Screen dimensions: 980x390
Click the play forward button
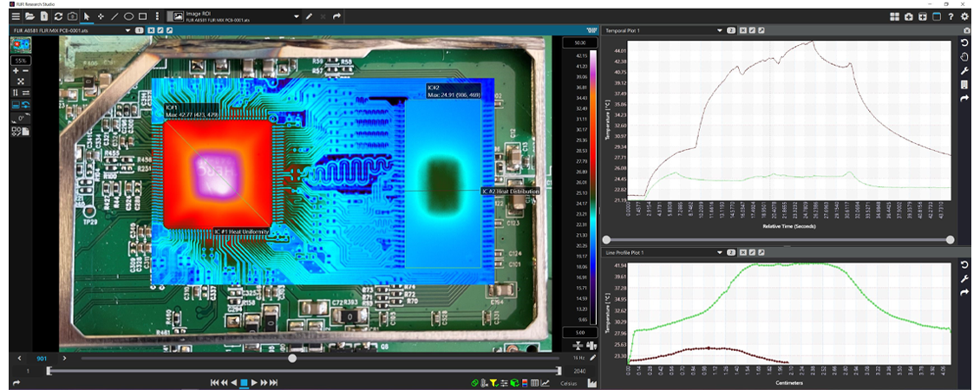tap(255, 382)
